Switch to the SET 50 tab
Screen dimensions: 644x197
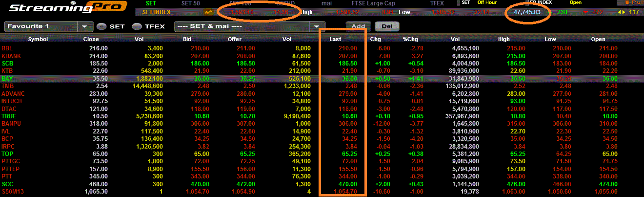click(x=191, y=3)
